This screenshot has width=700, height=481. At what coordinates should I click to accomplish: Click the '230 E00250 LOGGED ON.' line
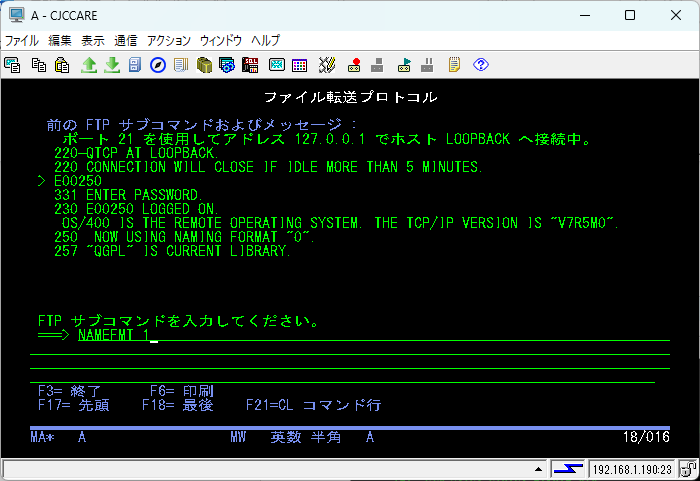(136, 209)
